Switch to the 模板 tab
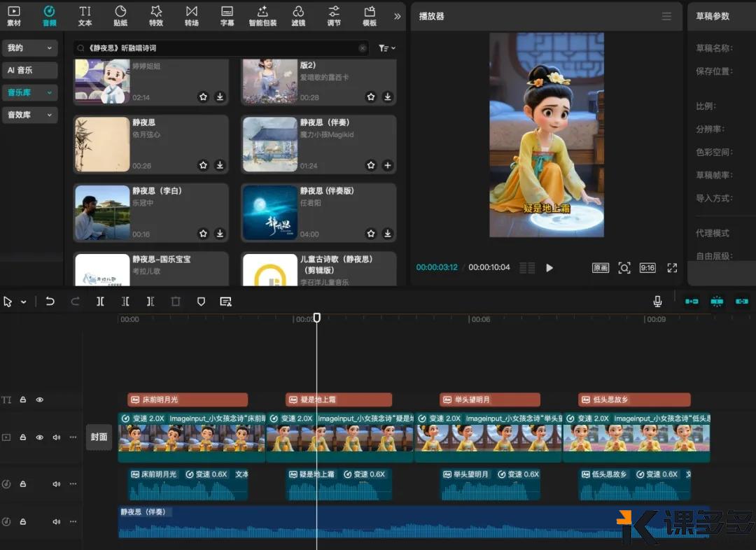The width and height of the screenshot is (756, 550). point(370,15)
